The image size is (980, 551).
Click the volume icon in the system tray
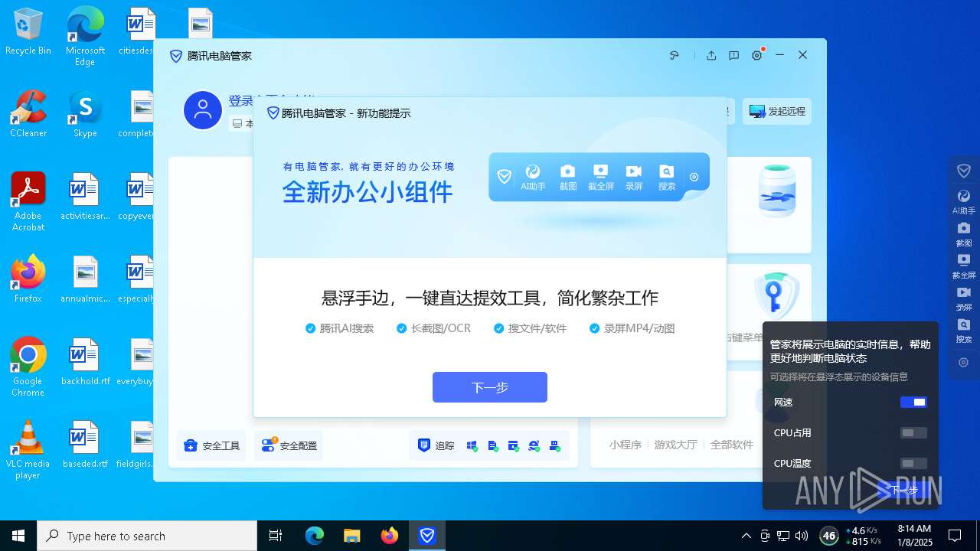[802, 536]
